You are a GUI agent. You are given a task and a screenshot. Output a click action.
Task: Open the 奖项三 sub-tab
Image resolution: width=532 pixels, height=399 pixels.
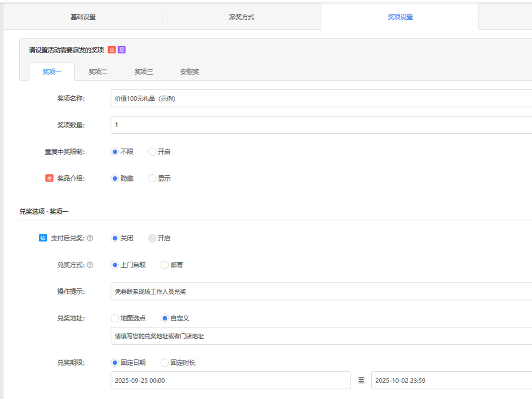click(x=144, y=71)
